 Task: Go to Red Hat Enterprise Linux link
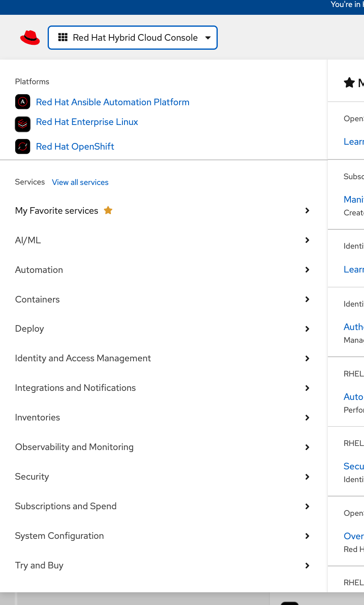(87, 122)
